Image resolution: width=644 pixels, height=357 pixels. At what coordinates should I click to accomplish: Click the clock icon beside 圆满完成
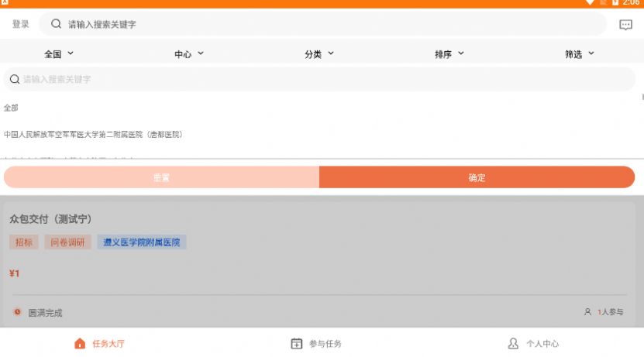(17, 312)
